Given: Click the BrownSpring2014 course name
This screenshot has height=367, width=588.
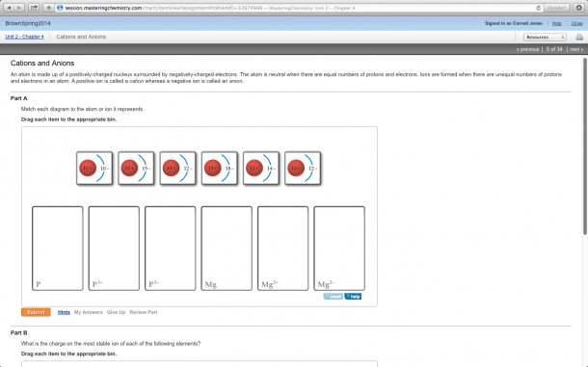Looking at the screenshot, I should [x=28, y=23].
